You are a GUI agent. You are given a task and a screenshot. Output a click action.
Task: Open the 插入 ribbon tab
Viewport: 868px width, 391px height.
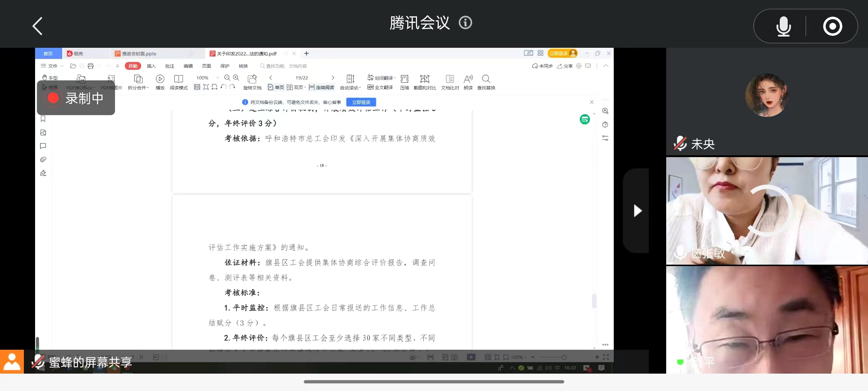pos(151,66)
